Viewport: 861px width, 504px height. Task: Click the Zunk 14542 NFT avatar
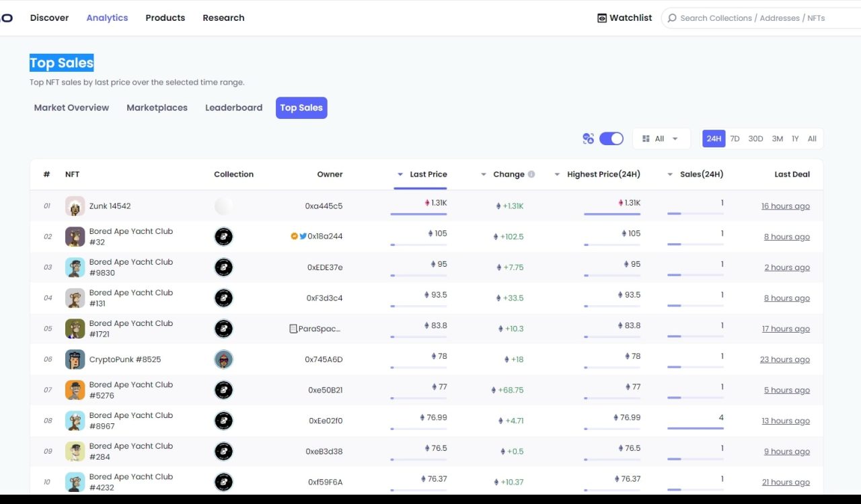pyautogui.click(x=75, y=206)
